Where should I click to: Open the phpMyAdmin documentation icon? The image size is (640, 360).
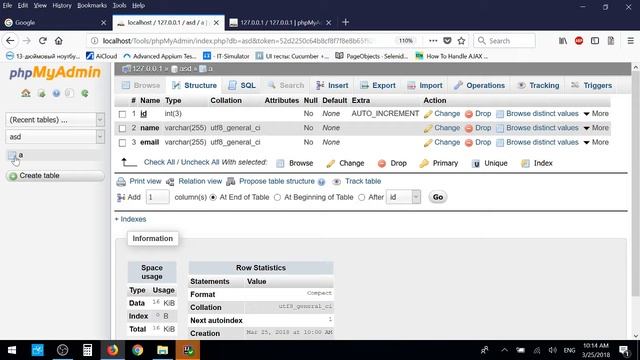56,93
